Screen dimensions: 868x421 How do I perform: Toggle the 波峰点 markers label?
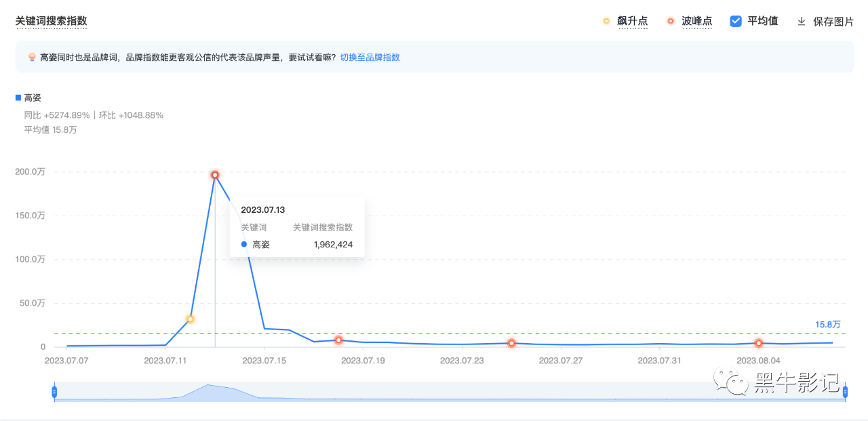pos(696,21)
